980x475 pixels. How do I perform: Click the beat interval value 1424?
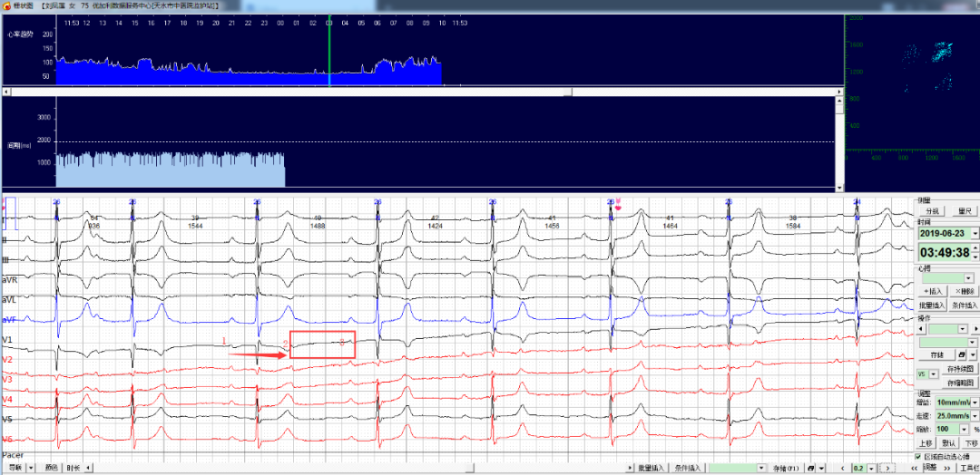(x=435, y=226)
